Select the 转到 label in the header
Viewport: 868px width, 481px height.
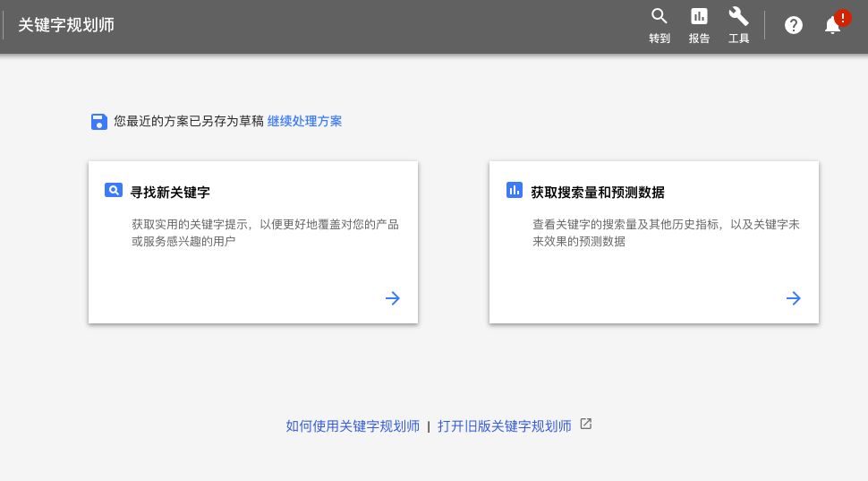click(660, 39)
